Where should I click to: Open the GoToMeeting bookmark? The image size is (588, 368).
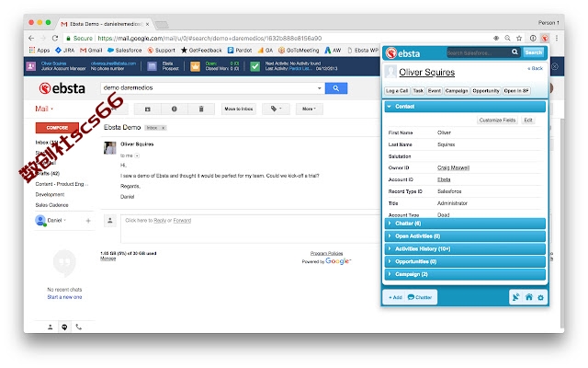click(299, 50)
